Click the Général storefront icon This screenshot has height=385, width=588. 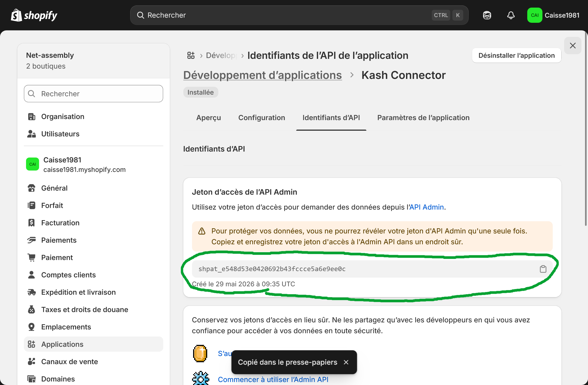click(x=31, y=188)
